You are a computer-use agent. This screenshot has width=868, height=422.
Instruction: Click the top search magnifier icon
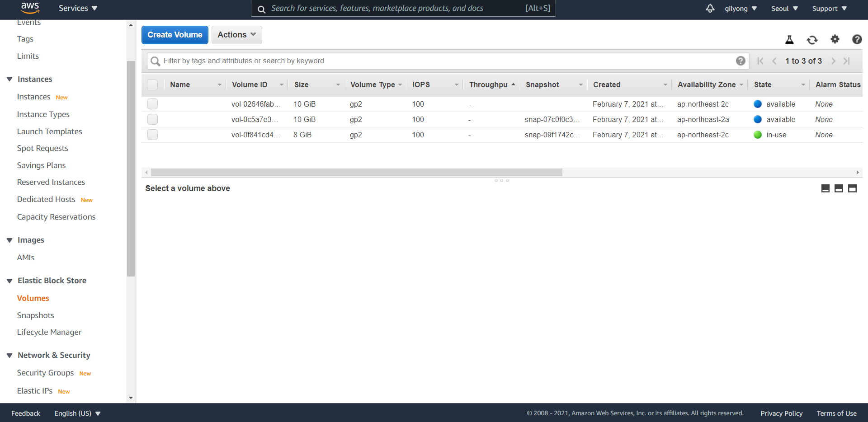(261, 9)
